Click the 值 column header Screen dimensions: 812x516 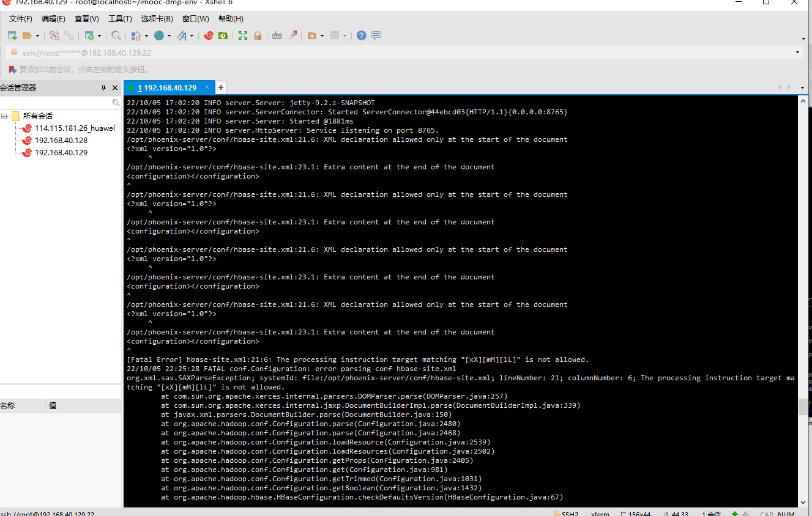[84, 405]
